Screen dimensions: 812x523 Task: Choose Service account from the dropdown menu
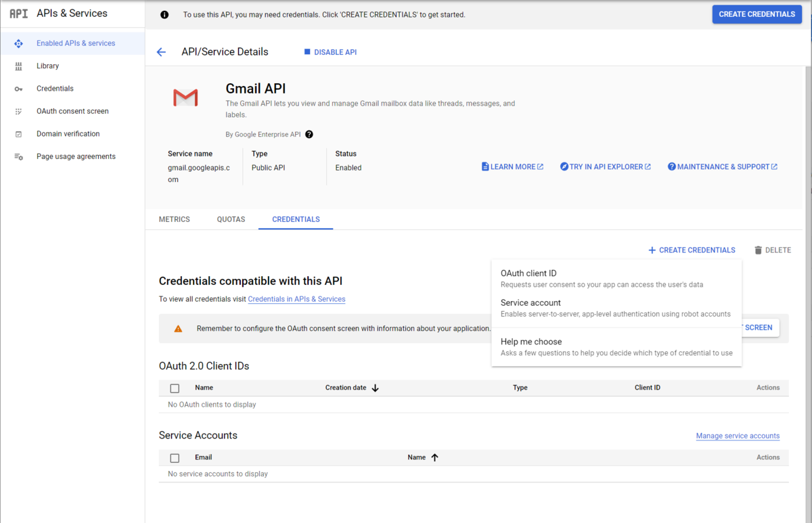[x=616, y=308]
